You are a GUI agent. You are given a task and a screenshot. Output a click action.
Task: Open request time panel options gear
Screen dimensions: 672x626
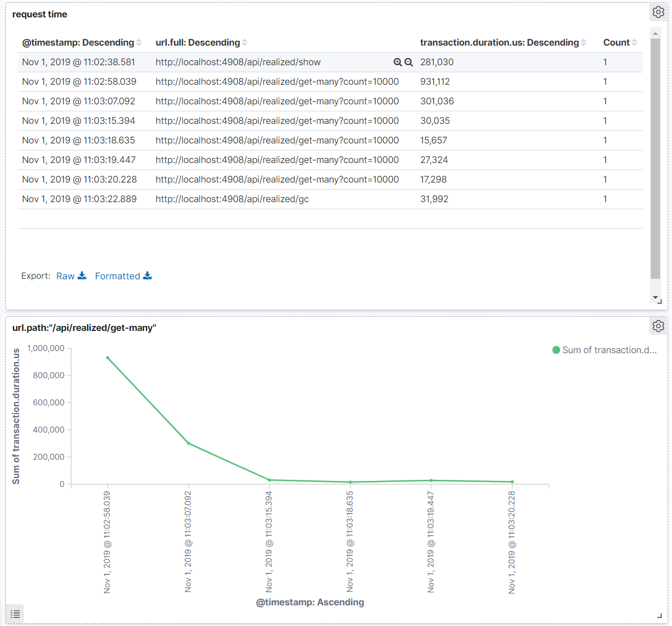(658, 12)
